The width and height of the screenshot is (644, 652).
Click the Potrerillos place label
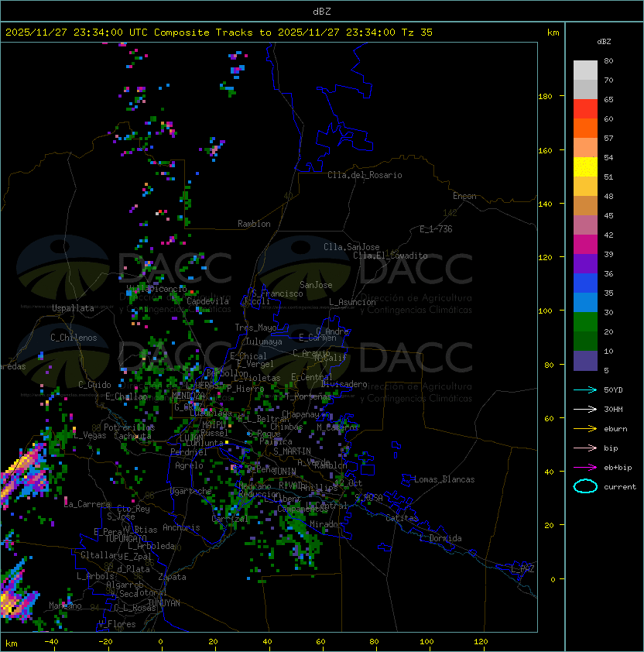point(129,427)
